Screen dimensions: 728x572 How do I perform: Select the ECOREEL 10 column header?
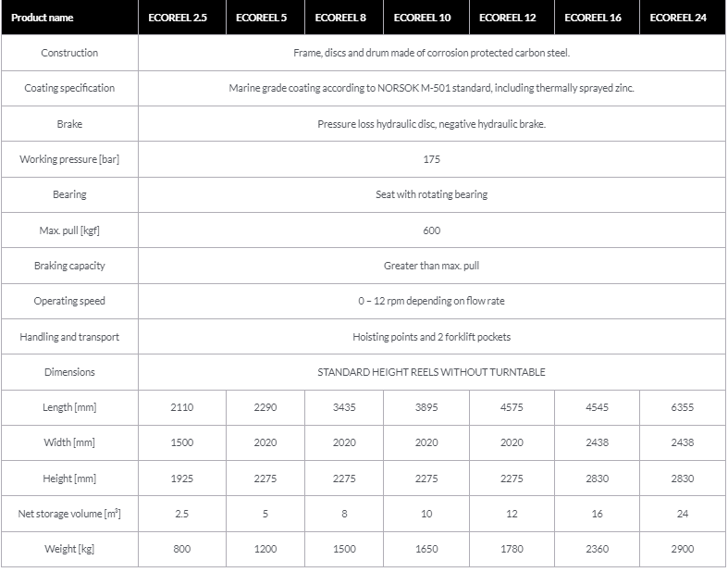[426, 18]
